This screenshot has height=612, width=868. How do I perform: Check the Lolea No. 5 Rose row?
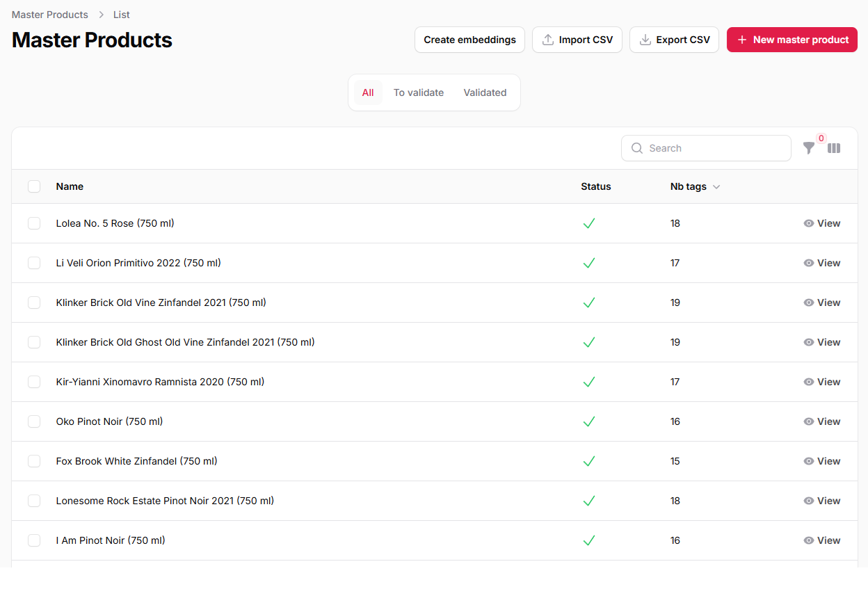pos(34,223)
